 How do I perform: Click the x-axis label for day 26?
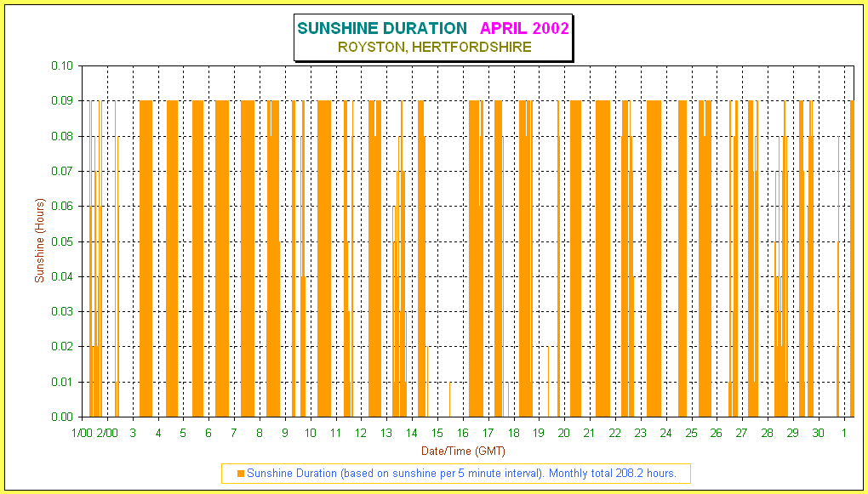click(717, 433)
